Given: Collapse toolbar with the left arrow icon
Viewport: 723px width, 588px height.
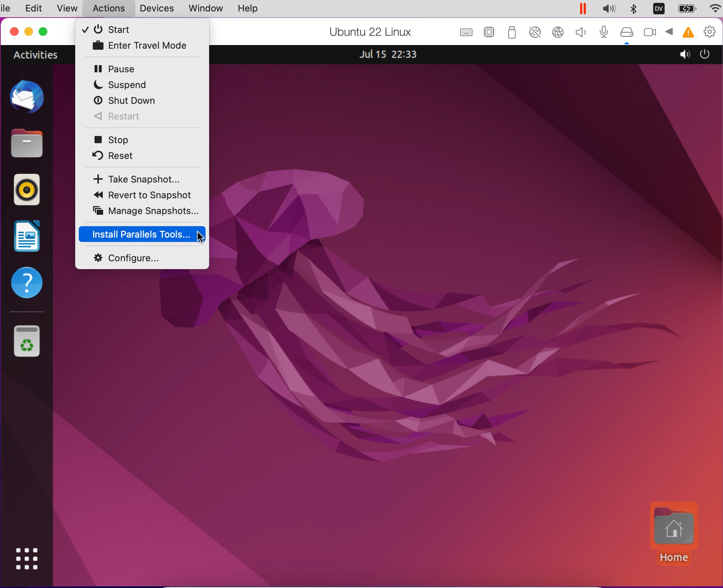Looking at the screenshot, I should (669, 32).
